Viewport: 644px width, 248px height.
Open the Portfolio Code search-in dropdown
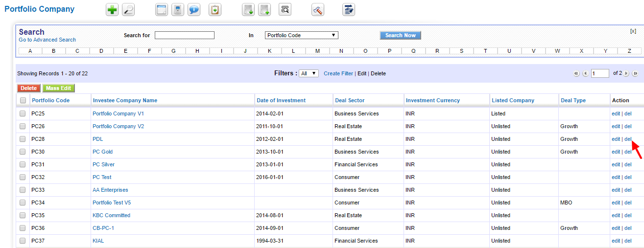coord(301,35)
